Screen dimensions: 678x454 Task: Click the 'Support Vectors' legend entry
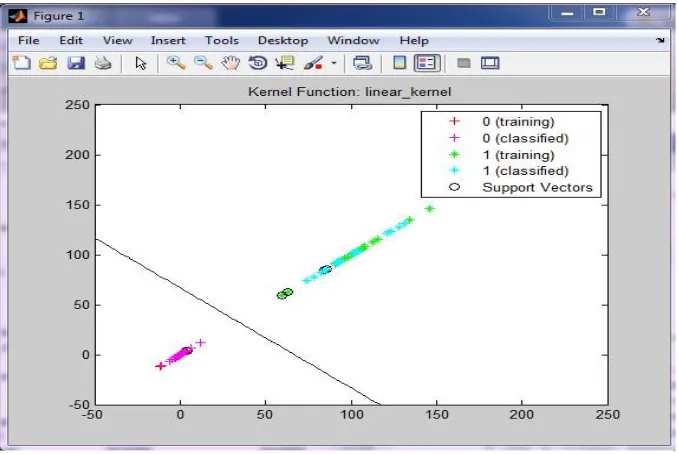coord(537,187)
